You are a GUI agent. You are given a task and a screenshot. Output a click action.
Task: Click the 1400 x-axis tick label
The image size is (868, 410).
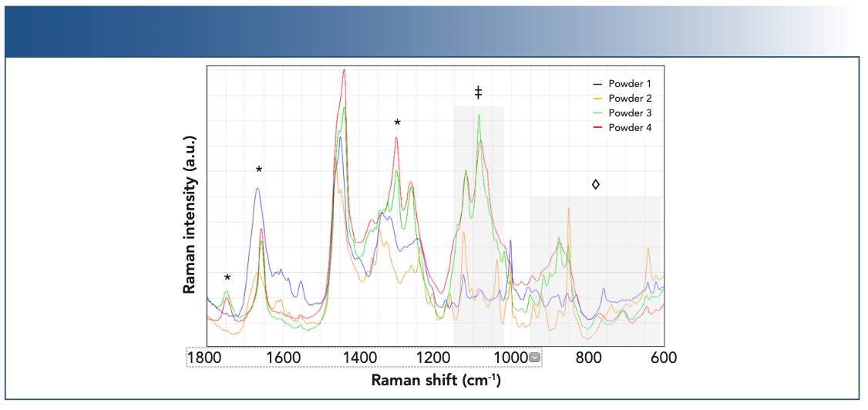click(358, 358)
